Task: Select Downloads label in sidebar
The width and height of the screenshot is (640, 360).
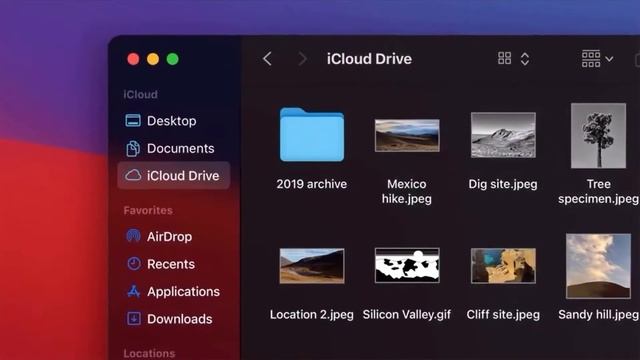Action: [180, 319]
